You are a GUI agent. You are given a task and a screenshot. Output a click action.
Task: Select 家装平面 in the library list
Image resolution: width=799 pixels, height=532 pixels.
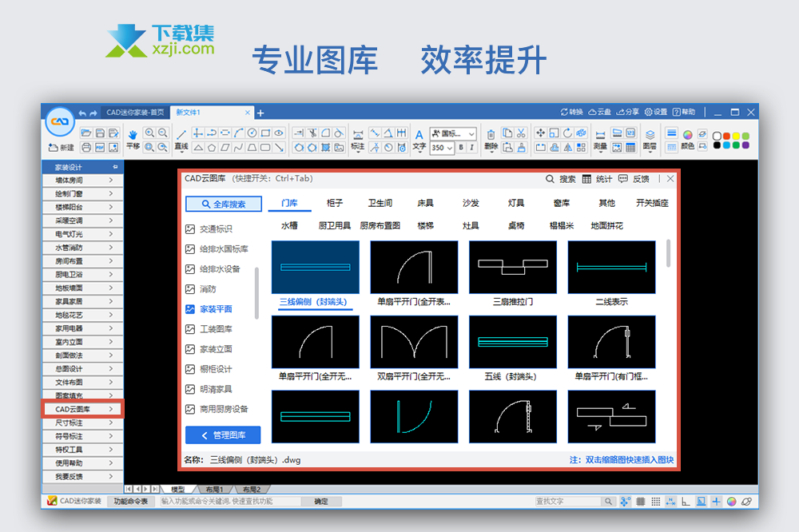(x=209, y=309)
